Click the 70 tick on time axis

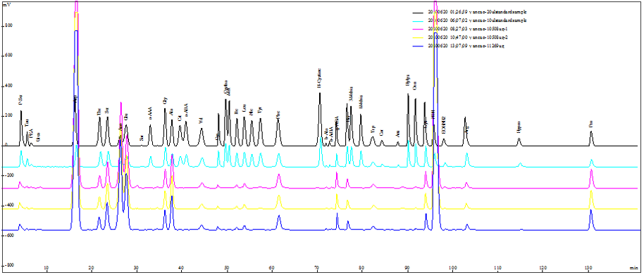pyautogui.click(x=316, y=269)
